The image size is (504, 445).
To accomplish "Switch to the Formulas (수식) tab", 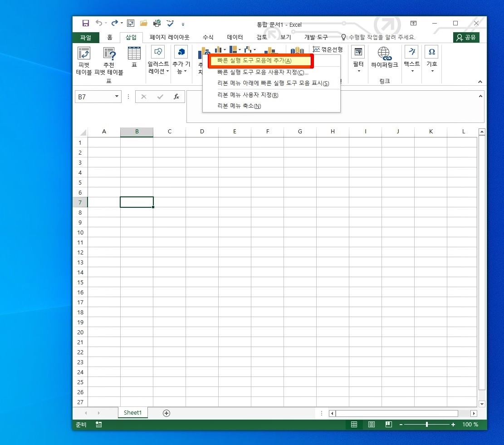I will pos(208,37).
